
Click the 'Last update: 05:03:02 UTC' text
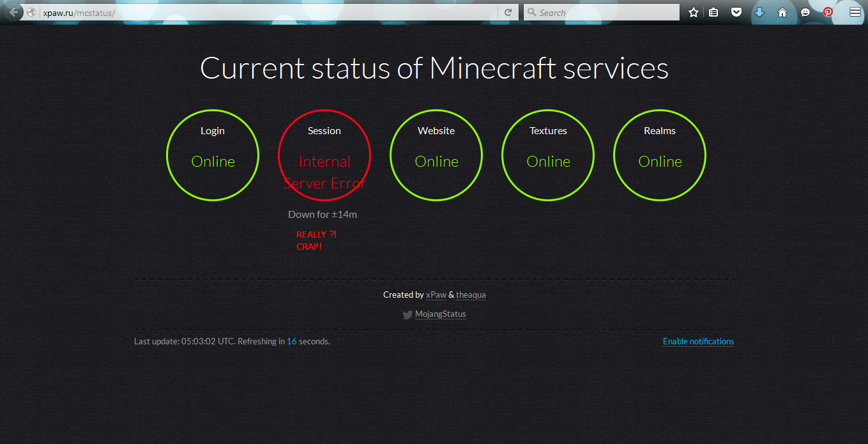(x=185, y=341)
